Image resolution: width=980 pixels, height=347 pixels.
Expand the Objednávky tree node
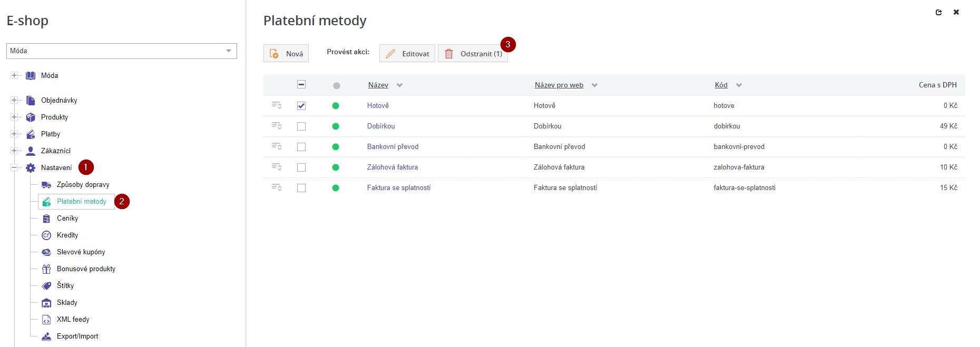[x=14, y=101]
